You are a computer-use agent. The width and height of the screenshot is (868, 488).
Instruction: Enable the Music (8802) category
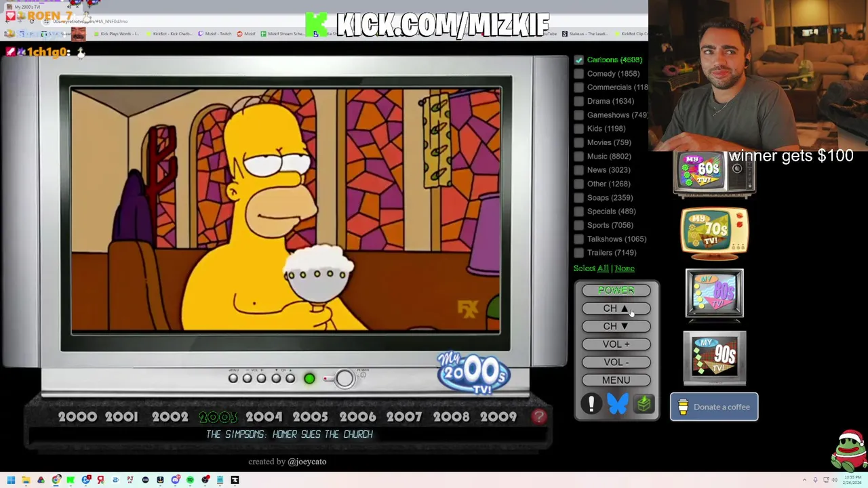578,156
